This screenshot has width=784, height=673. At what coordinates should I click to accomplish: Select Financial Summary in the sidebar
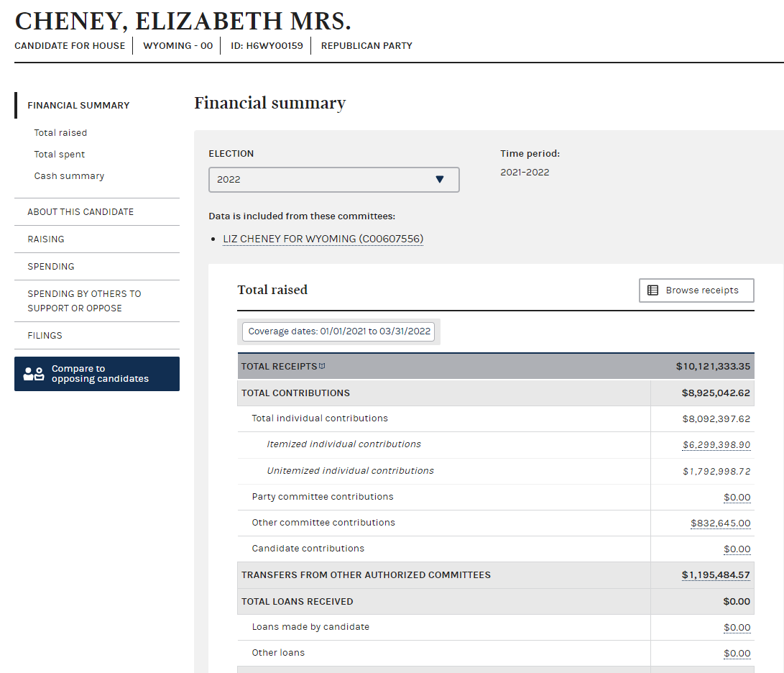[x=78, y=106]
